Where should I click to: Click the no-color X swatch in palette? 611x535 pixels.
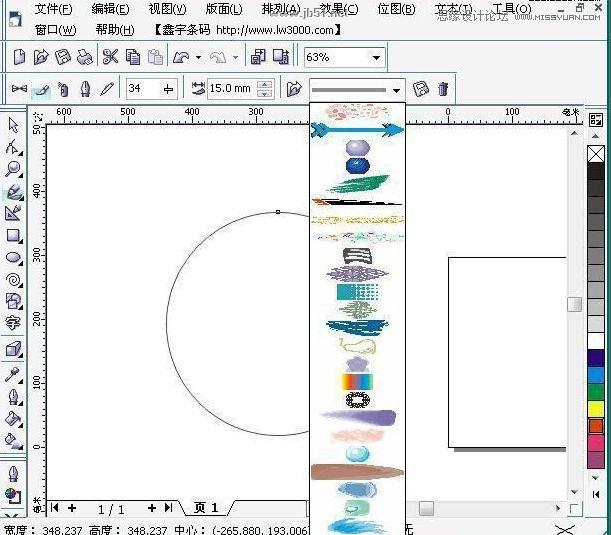coord(596,154)
